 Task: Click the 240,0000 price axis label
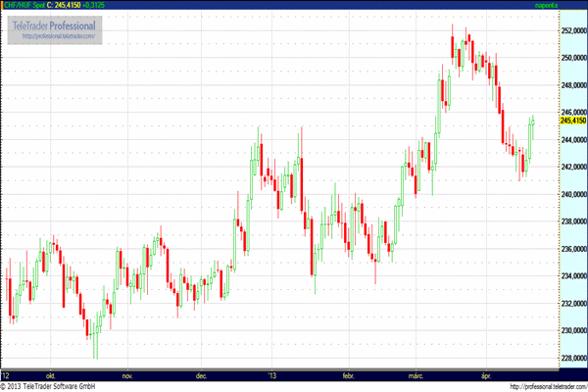point(558,194)
